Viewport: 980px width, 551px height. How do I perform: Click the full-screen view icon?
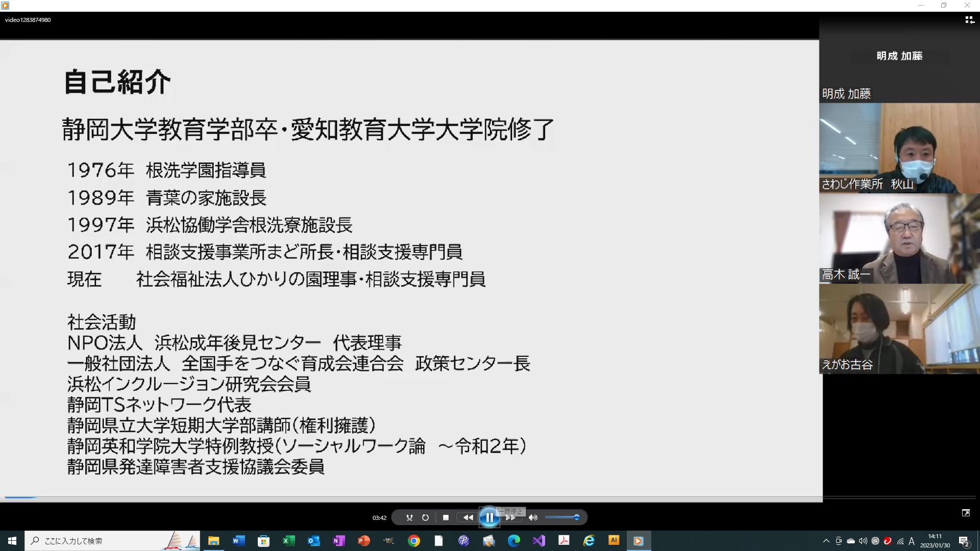966,513
